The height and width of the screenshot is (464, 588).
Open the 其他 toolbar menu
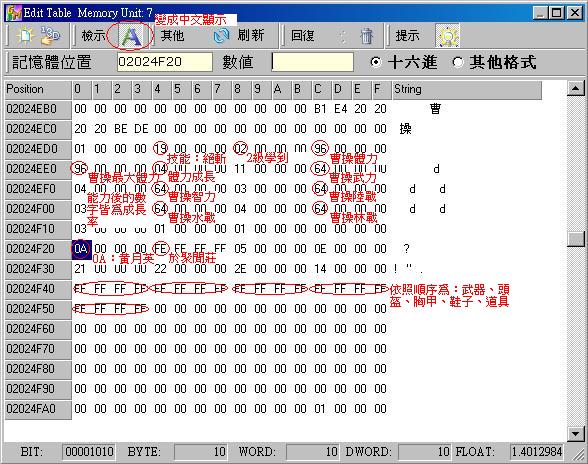tap(172, 36)
